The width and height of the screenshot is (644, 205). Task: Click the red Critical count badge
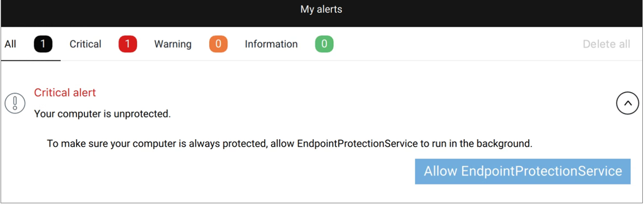(x=128, y=44)
